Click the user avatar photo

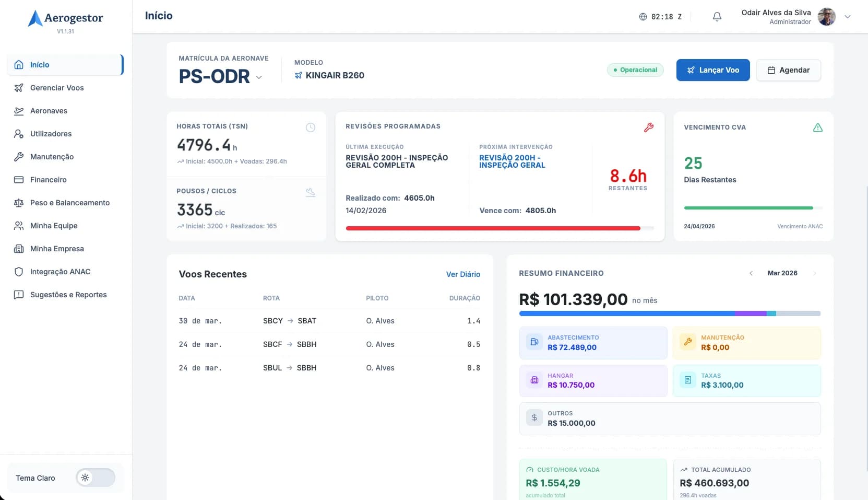point(827,16)
